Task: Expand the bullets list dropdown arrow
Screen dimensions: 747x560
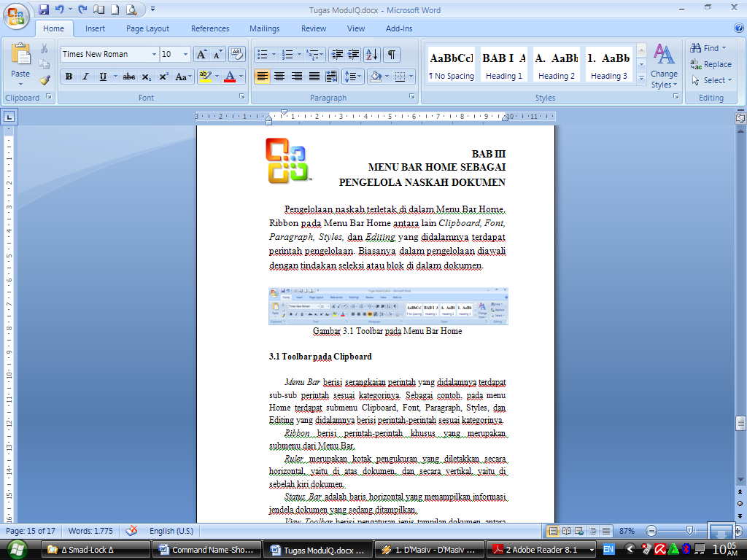Action: [x=274, y=54]
